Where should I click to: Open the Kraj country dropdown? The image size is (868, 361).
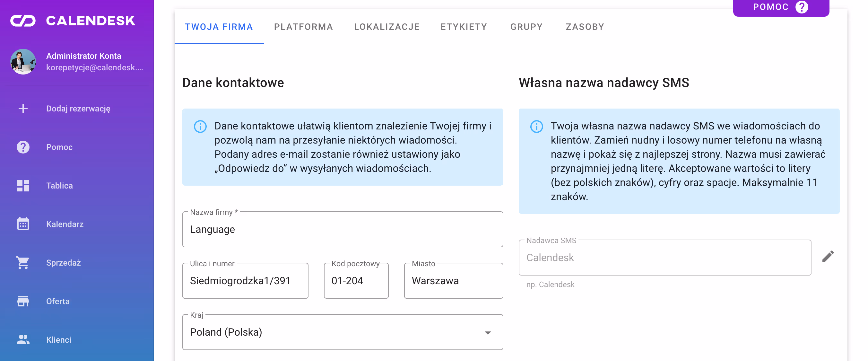(342, 332)
